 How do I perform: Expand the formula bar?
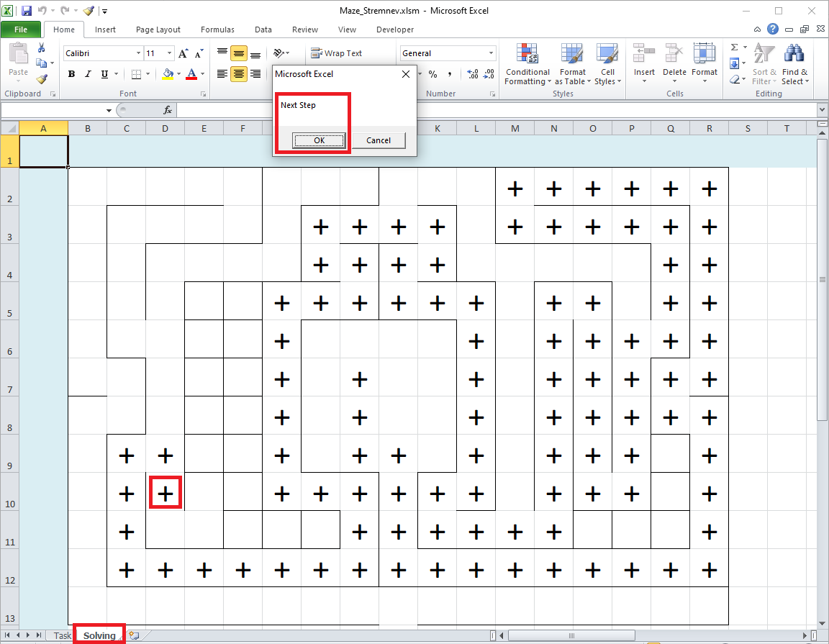822,110
